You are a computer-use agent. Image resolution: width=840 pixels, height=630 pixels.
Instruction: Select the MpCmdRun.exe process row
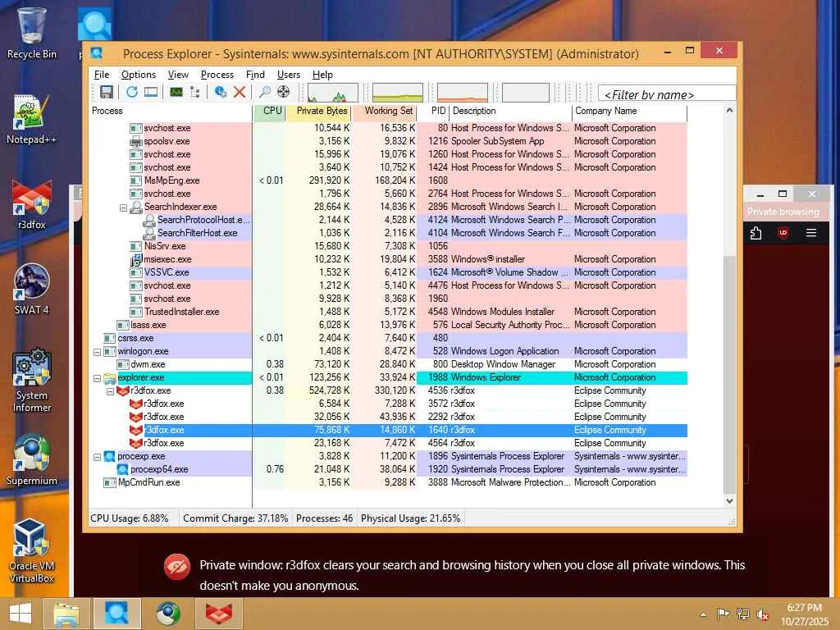(x=388, y=482)
